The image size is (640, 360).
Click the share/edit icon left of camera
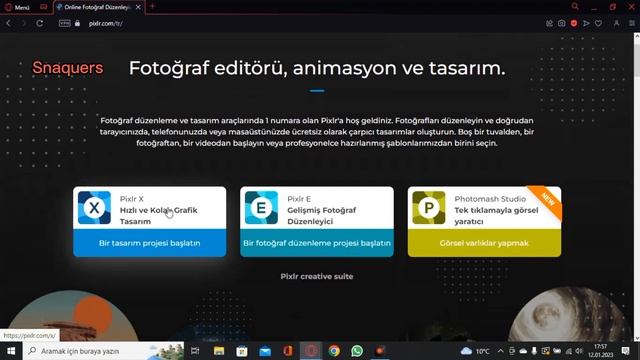click(549, 24)
